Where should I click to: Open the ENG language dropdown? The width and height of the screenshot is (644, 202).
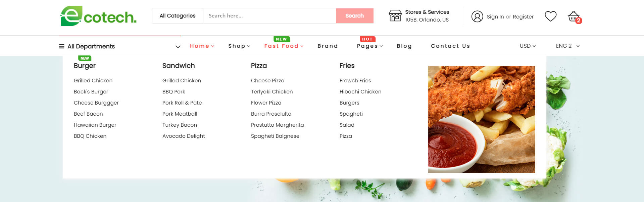pyautogui.click(x=567, y=46)
